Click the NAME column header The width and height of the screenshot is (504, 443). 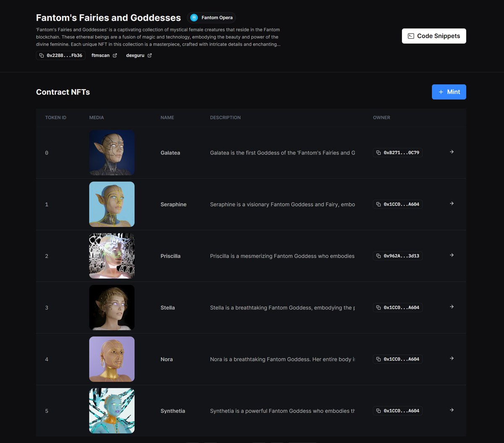(167, 118)
